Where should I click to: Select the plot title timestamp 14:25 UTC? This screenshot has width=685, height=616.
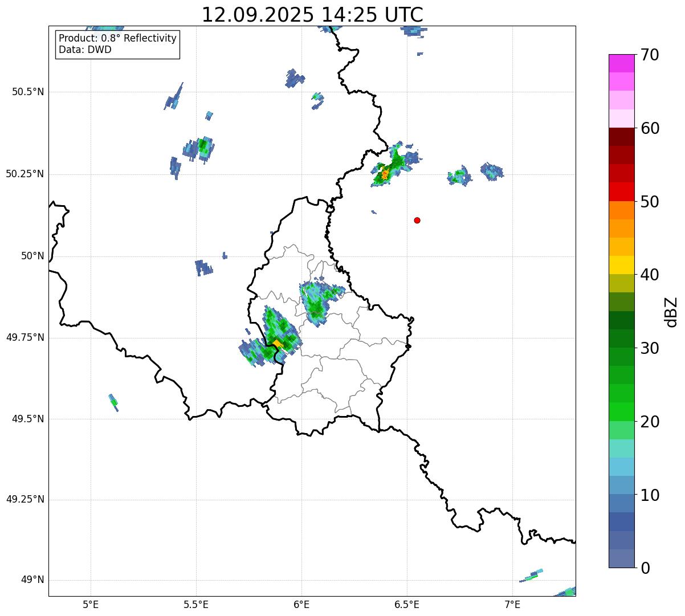click(x=312, y=15)
